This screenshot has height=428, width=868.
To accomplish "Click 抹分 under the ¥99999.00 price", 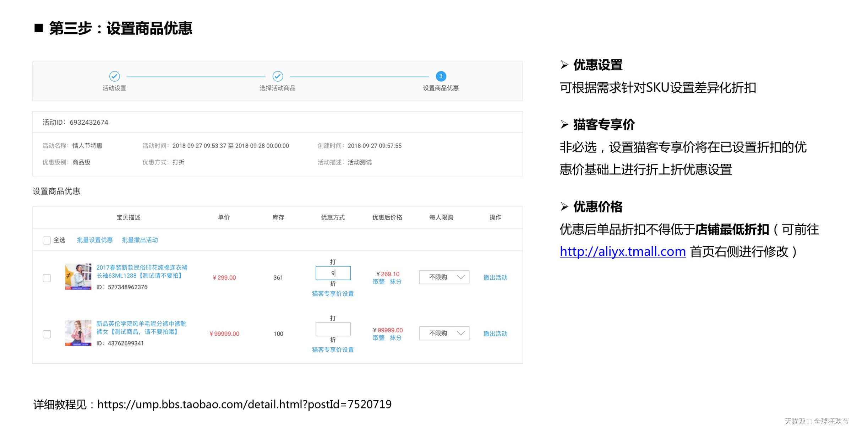I will [395, 338].
